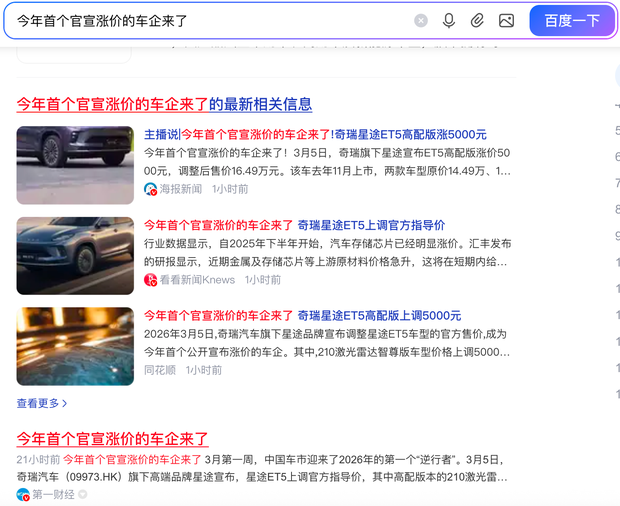Open 看看新闻Knews source name
This screenshot has width=620, height=506.
click(197, 280)
